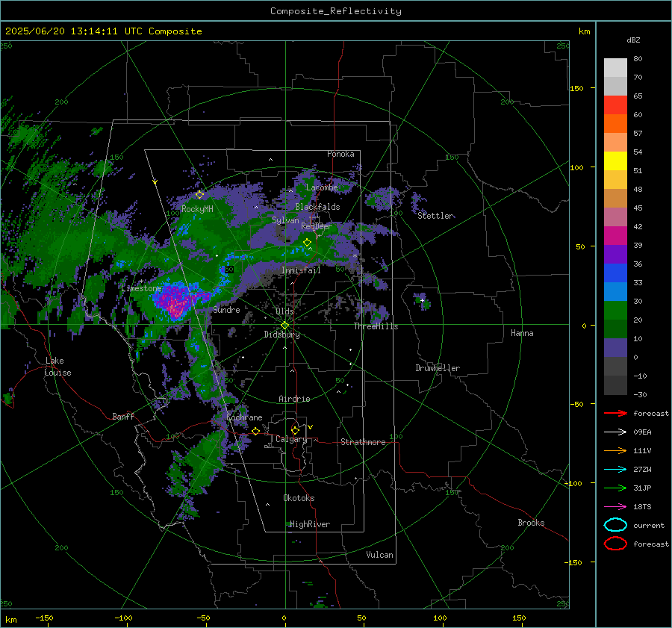Click the Ponoka town label
Screen dimensions: 672x628
(x=340, y=155)
